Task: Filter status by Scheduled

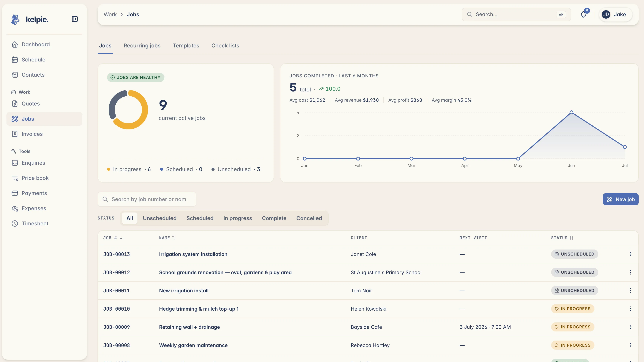Action: point(200,218)
